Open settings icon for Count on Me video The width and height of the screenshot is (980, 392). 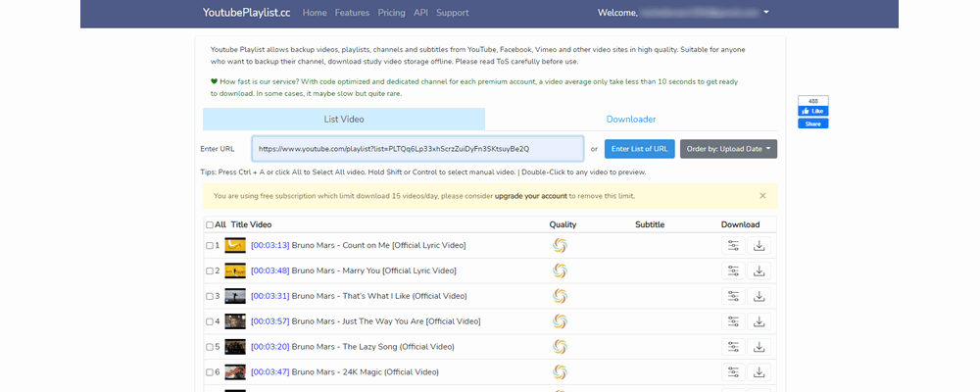click(733, 246)
